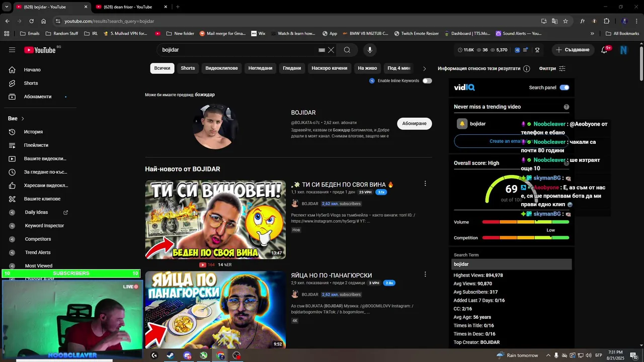Reload the page
Image resolution: width=644 pixels, height=362 pixels.
[31, 21]
